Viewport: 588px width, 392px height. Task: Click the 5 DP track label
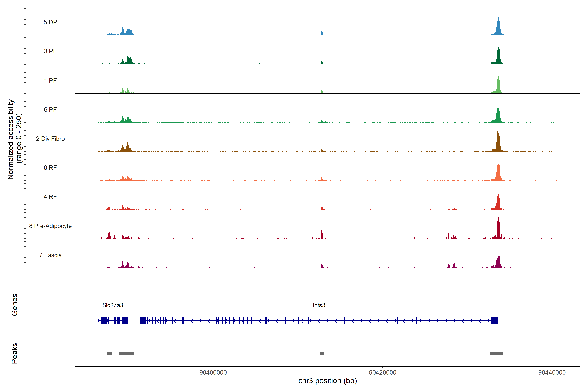tap(50, 22)
